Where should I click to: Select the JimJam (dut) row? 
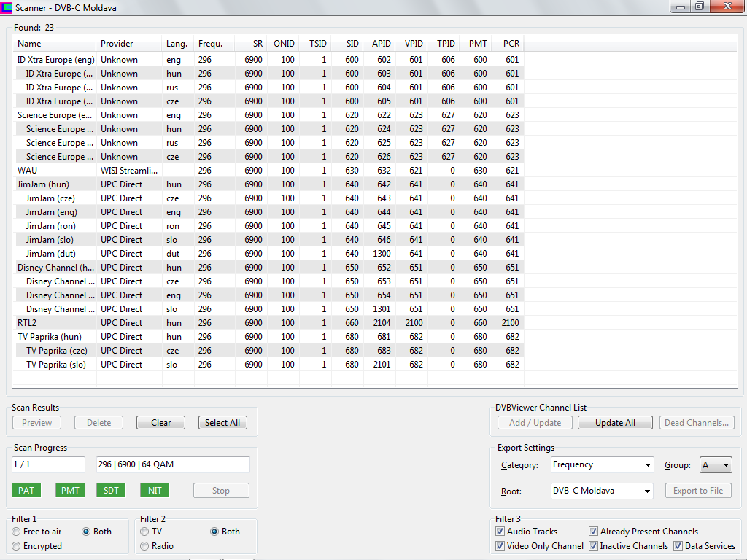coord(268,253)
